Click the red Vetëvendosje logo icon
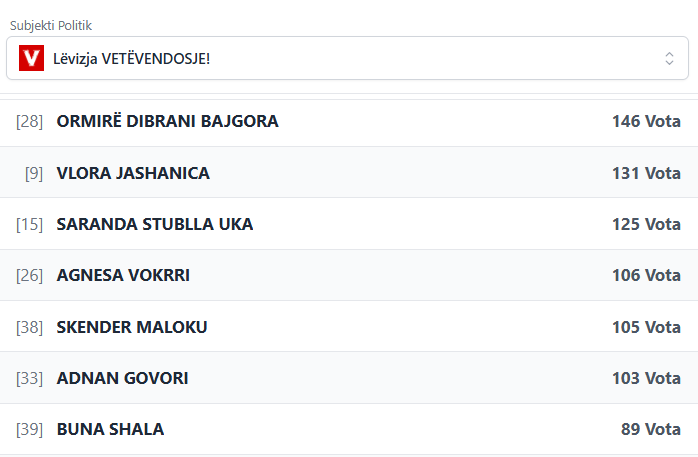This screenshot has height=457, width=698. pos(32,59)
